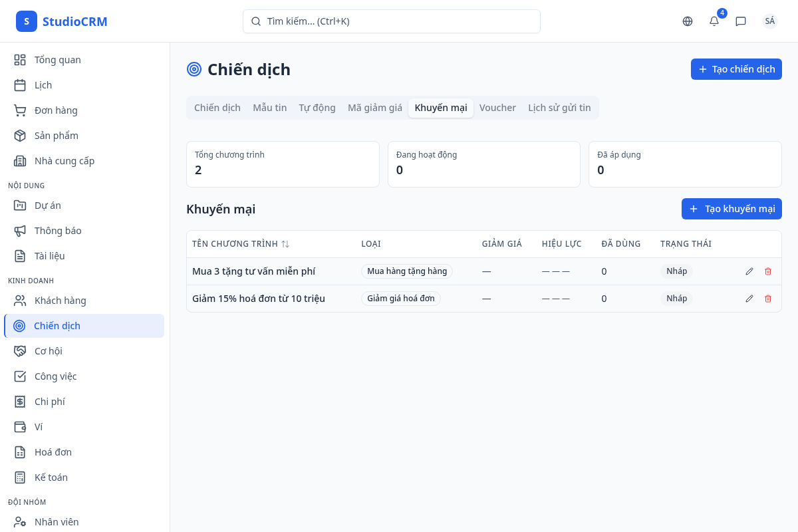798x532 pixels.
Task: Click the StudioCRM logo icon
Action: (27, 21)
